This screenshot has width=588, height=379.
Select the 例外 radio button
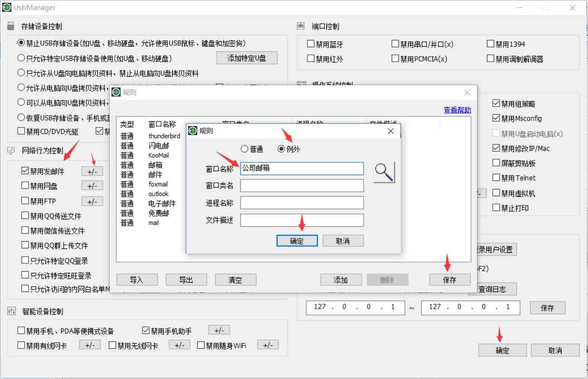pos(281,149)
